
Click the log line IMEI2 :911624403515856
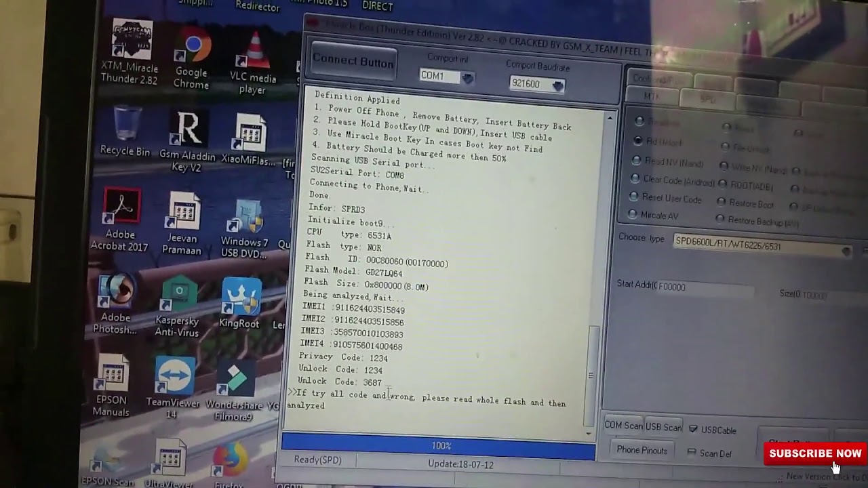[x=353, y=321]
